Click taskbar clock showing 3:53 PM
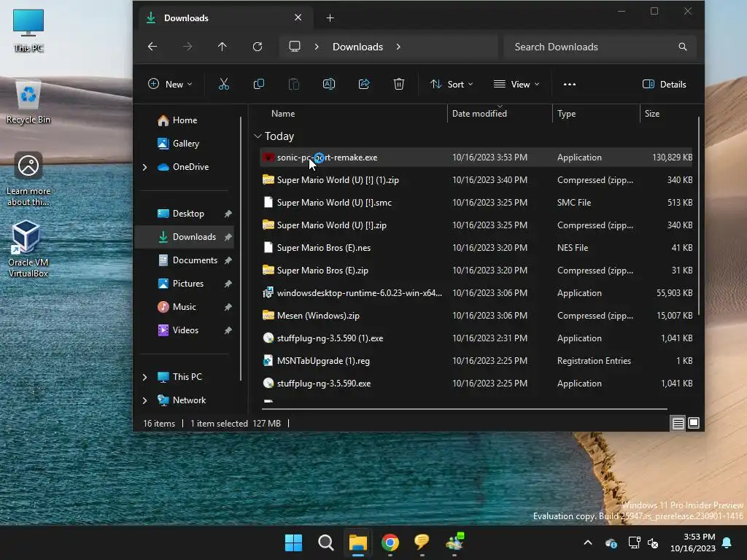Image resolution: width=747 pixels, height=560 pixels. 693,542
